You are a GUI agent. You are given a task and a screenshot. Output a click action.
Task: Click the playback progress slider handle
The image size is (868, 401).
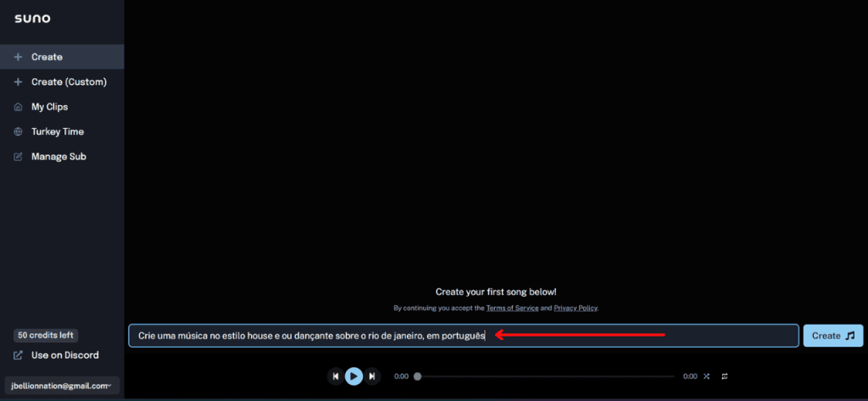417,376
